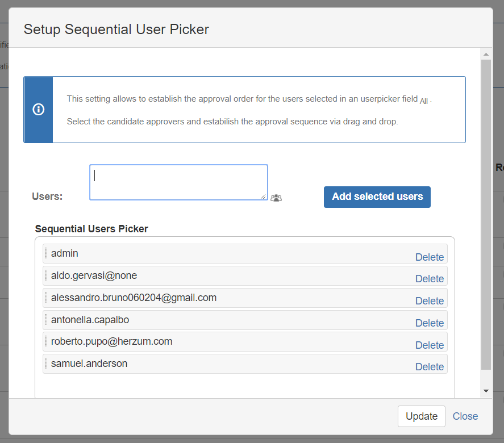504x443 pixels.
Task: Grab the drag handle next to aldo.gervasi@none
Action: 46,275
